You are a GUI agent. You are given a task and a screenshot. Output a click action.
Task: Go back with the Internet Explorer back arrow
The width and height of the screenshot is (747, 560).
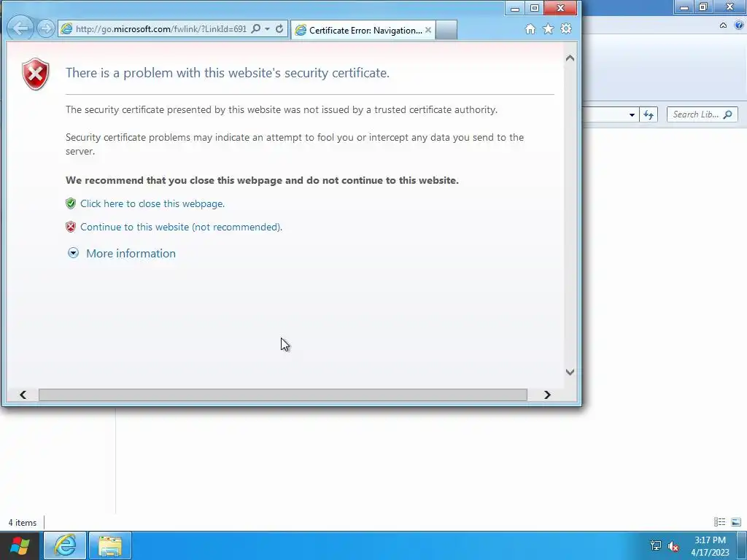click(20, 28)
